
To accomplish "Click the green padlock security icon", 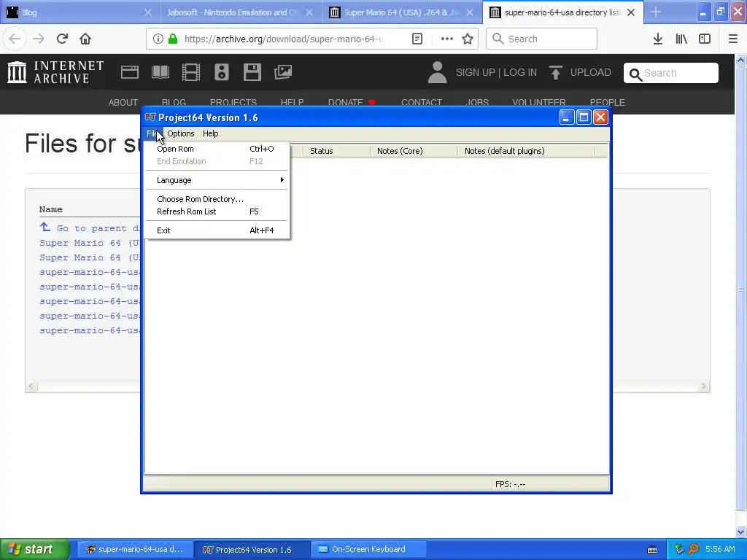I will click(173, 39).
